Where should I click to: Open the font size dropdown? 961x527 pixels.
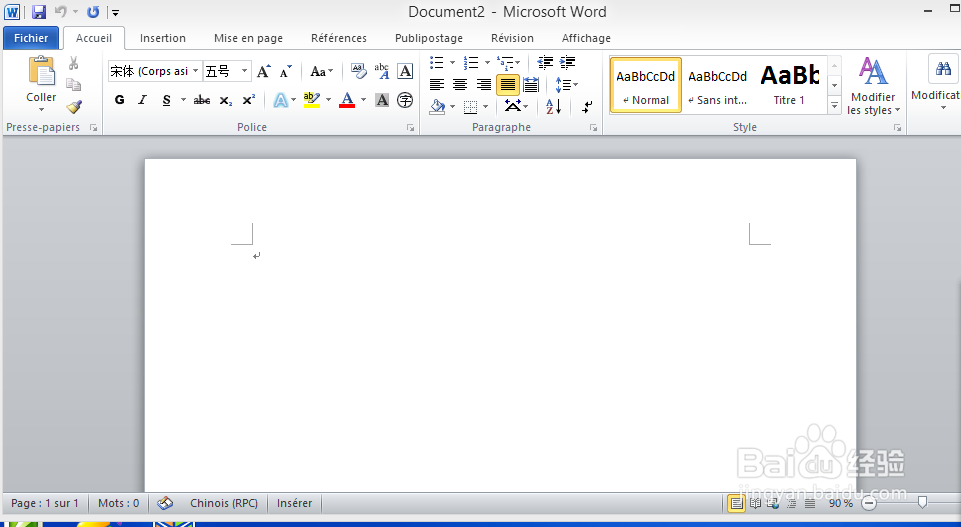(244, 71)
